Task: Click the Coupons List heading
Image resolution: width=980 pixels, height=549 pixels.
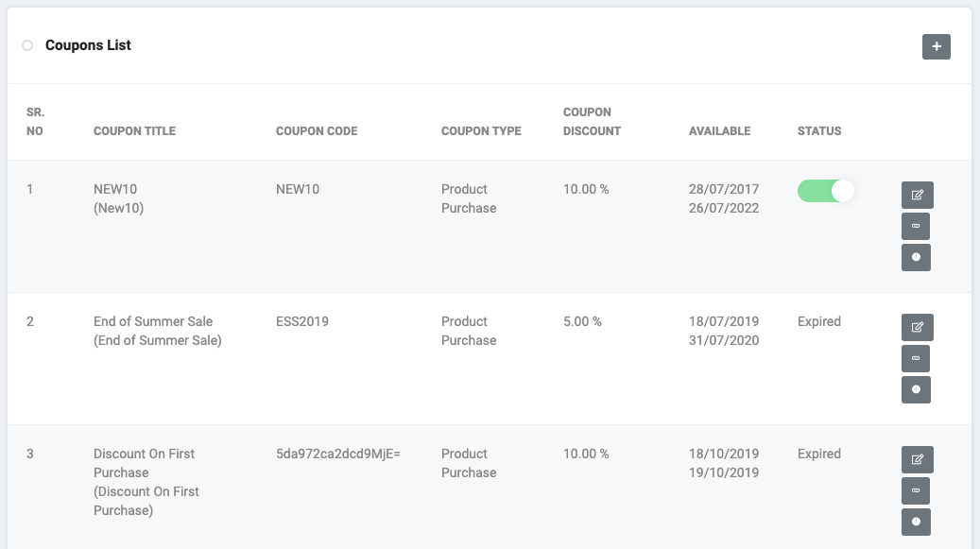Action: click(88, 45)
